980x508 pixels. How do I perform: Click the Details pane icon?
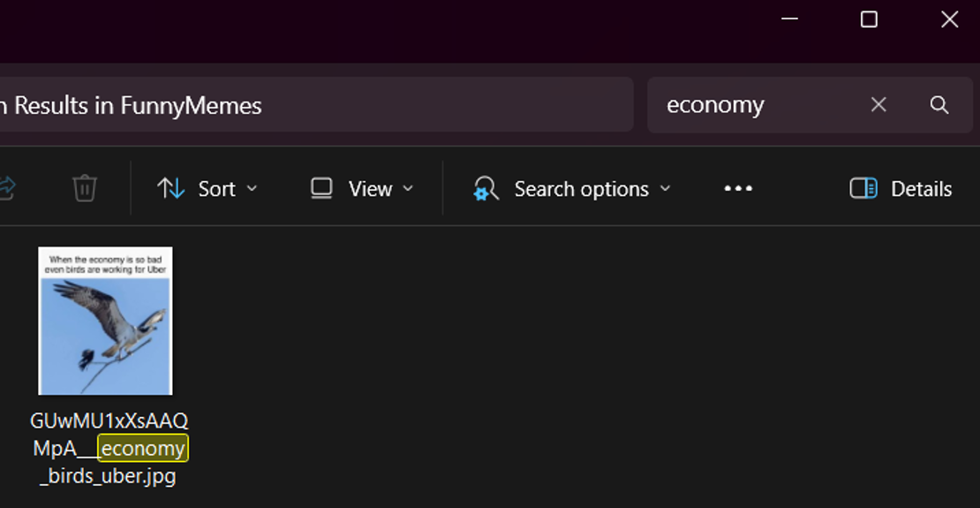pyautogui.click(x=863, y=188)
